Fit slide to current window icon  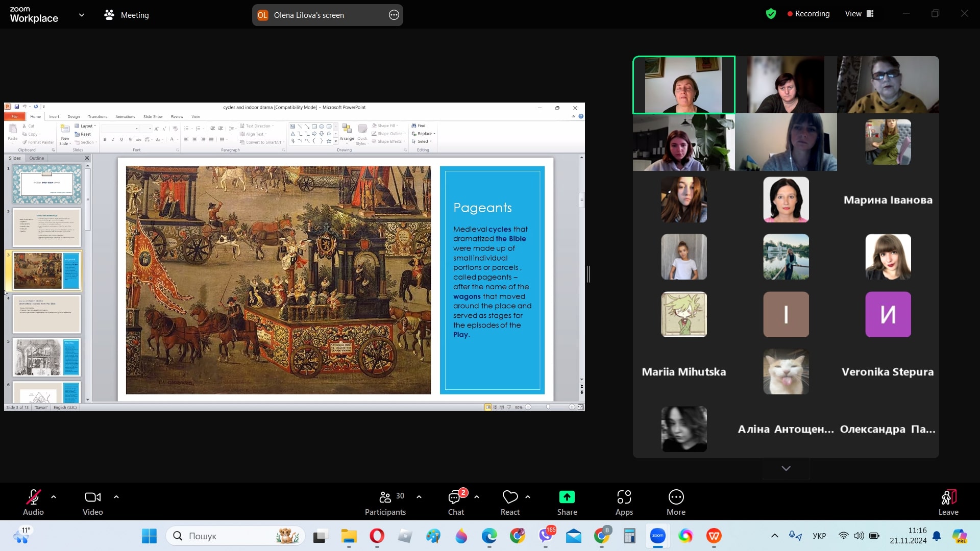pyautogui.click(x=580, y=407)
